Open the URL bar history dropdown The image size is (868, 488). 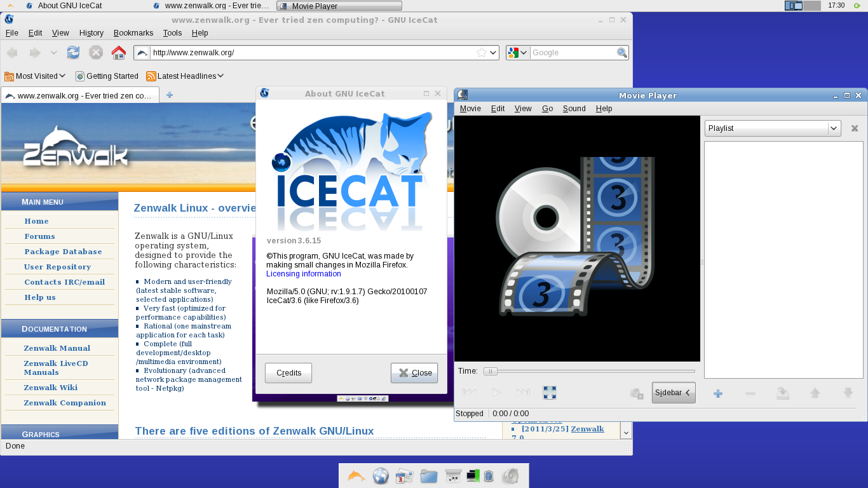(493, 53)
